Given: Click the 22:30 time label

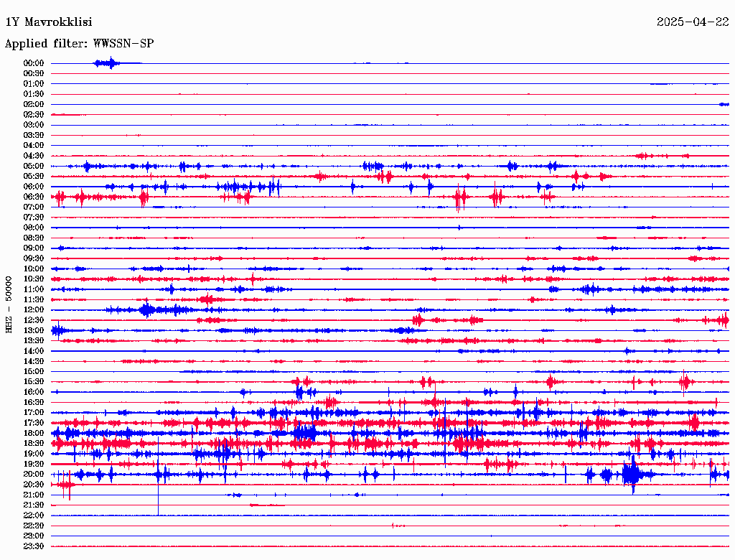Looking at the screenshot, I should tap(34, 526).
